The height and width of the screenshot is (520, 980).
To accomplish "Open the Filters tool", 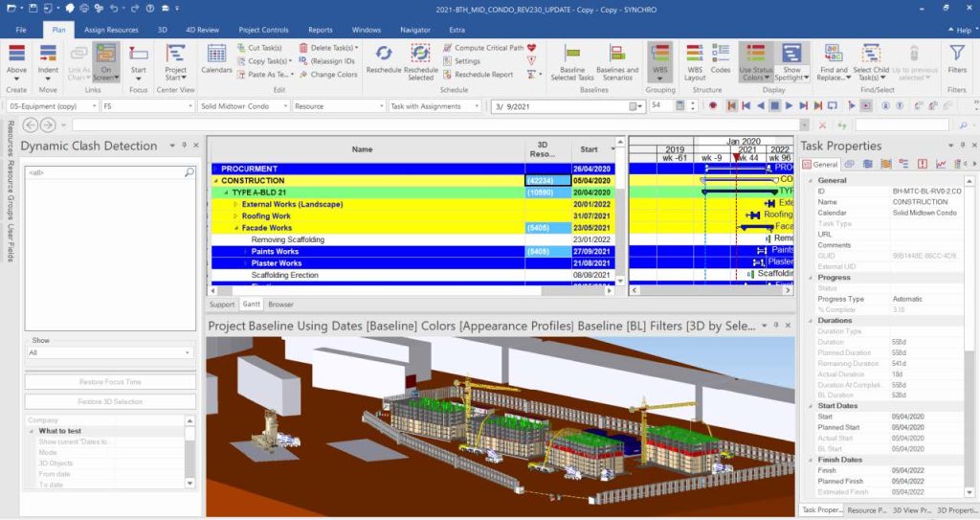I will tap(957, 60).
